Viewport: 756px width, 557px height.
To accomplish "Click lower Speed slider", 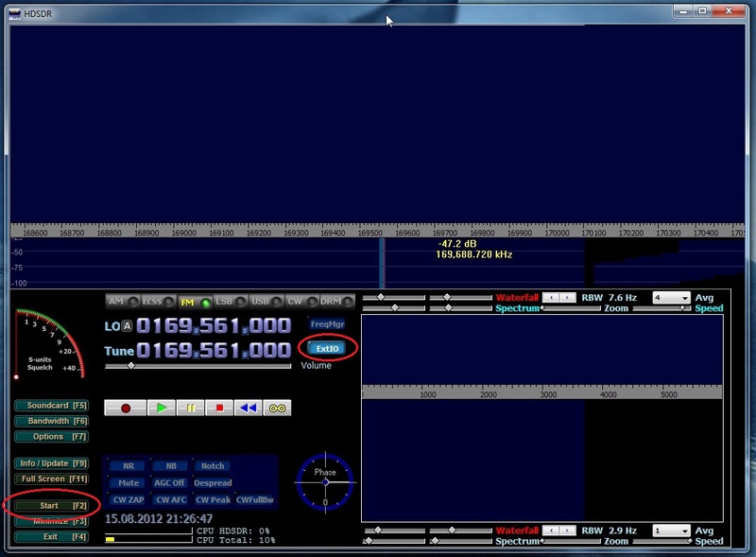I will (x=662, y=541).
